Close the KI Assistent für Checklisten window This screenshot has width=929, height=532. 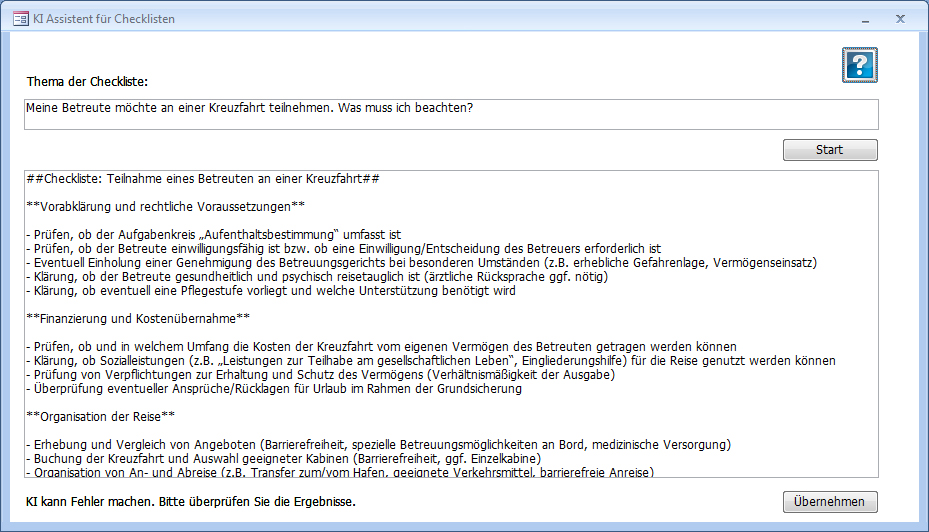point(900,19)
